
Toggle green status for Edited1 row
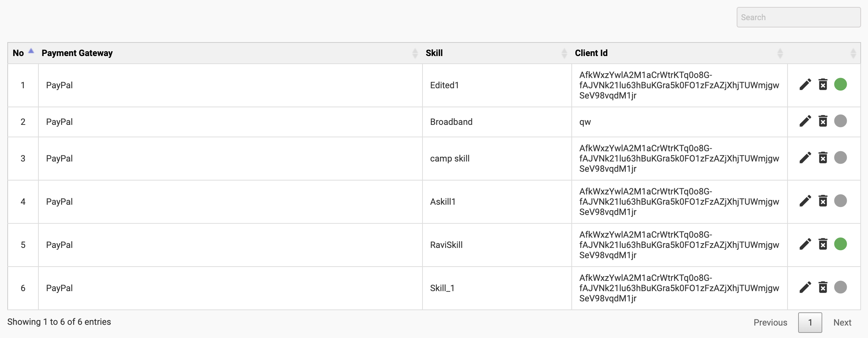pos(841,85)
